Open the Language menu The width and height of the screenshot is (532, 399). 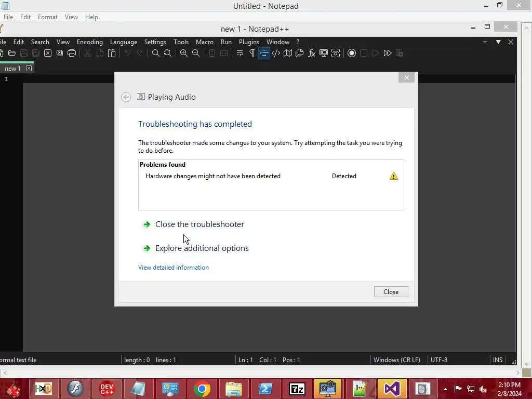click(x=124, y=42)
